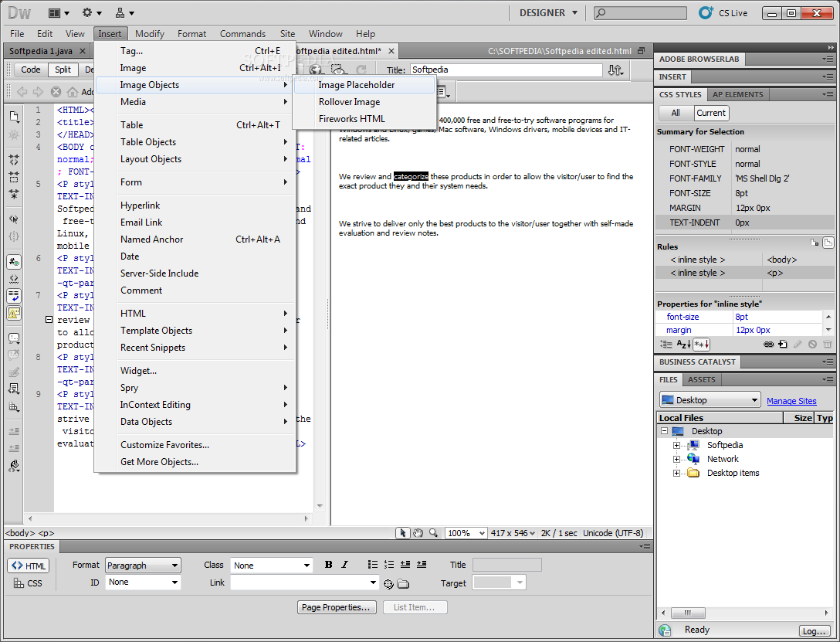Image resolution: width=840 pixels, height=642 pixels.
Task: Open the Modify menu
Action: [150, 34]
